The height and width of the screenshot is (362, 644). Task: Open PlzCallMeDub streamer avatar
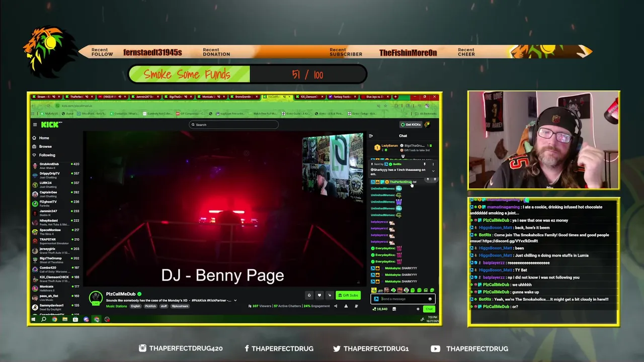click(x=96, y=298)
